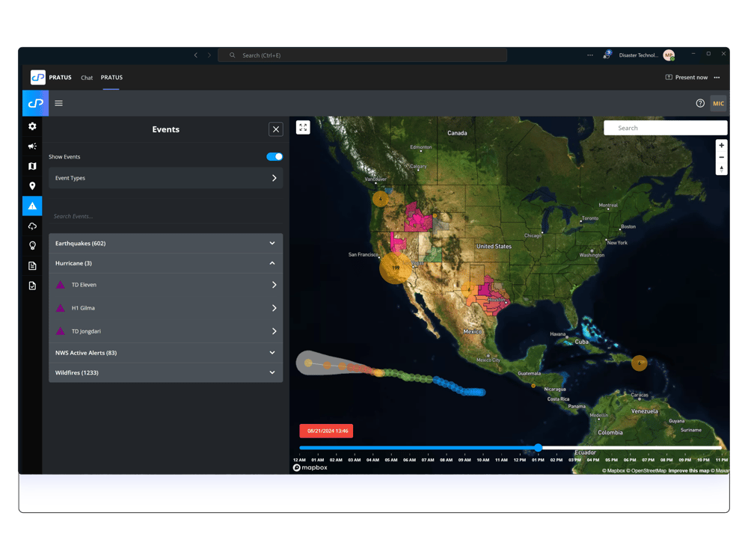Switch to the Chat tab
The width and height of the screenshot is (748, 560).
point(87,78)
